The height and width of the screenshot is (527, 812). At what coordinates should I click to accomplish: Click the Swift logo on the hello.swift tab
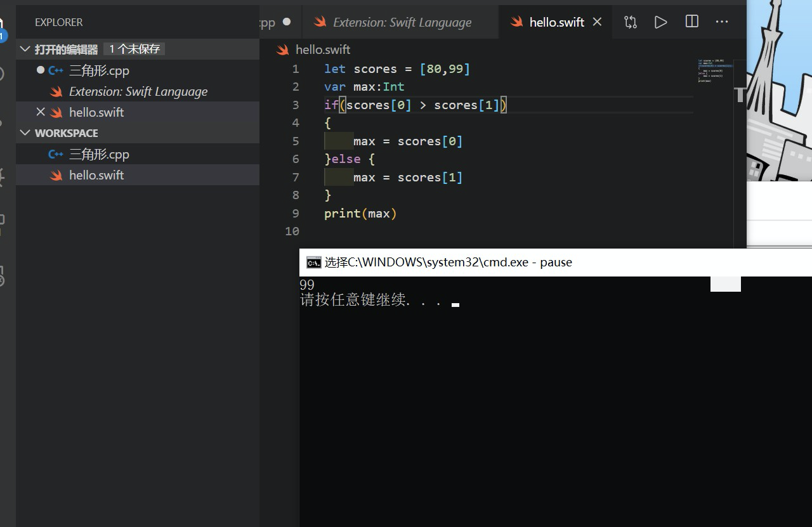(x=515, y=22)
